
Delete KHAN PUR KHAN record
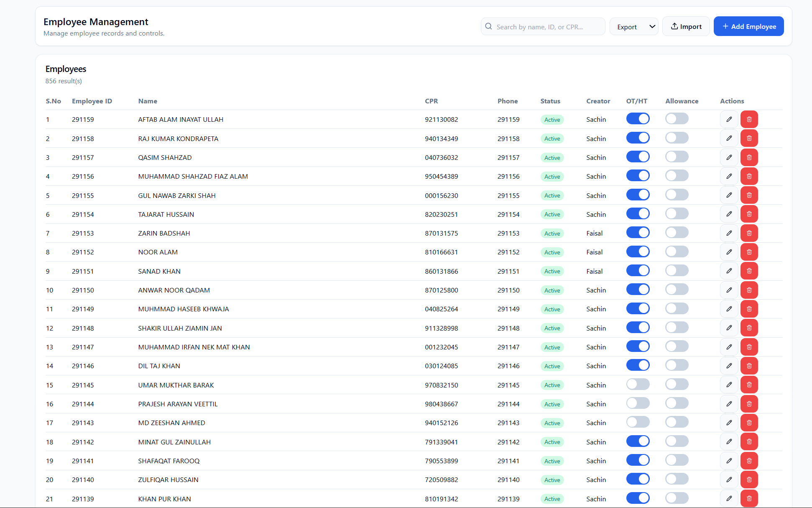pyautogui.click(x=749, y=498)
